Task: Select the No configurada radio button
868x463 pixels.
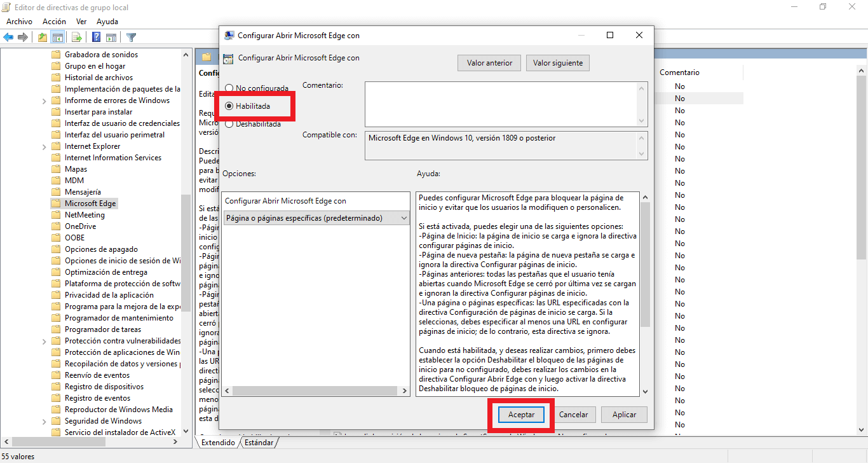Action: point(229,88)
